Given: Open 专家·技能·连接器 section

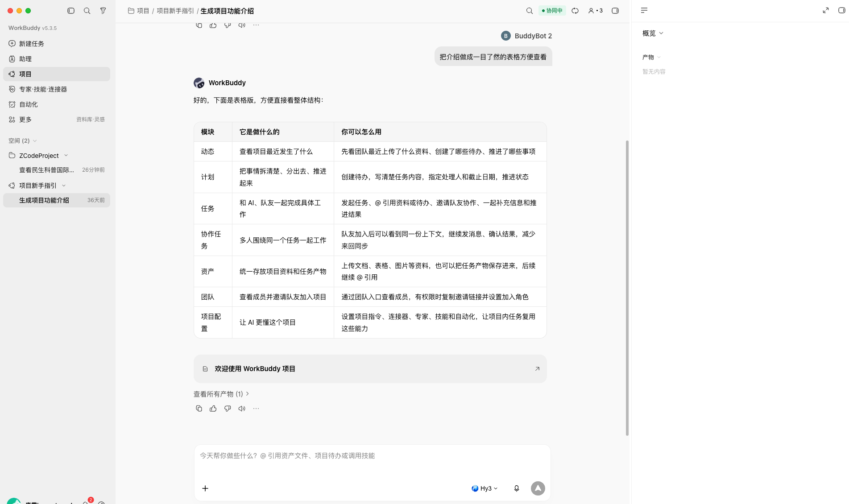Looking at the screenshot, I should 57,89.
